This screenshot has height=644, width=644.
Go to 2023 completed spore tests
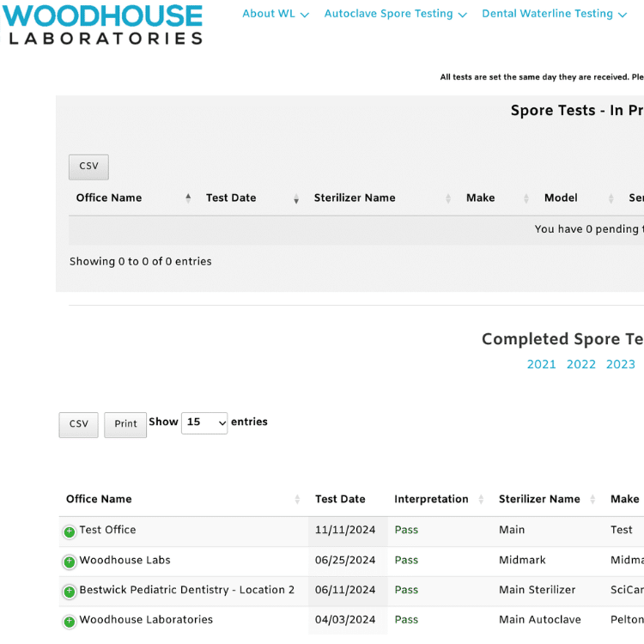point(620,364)
